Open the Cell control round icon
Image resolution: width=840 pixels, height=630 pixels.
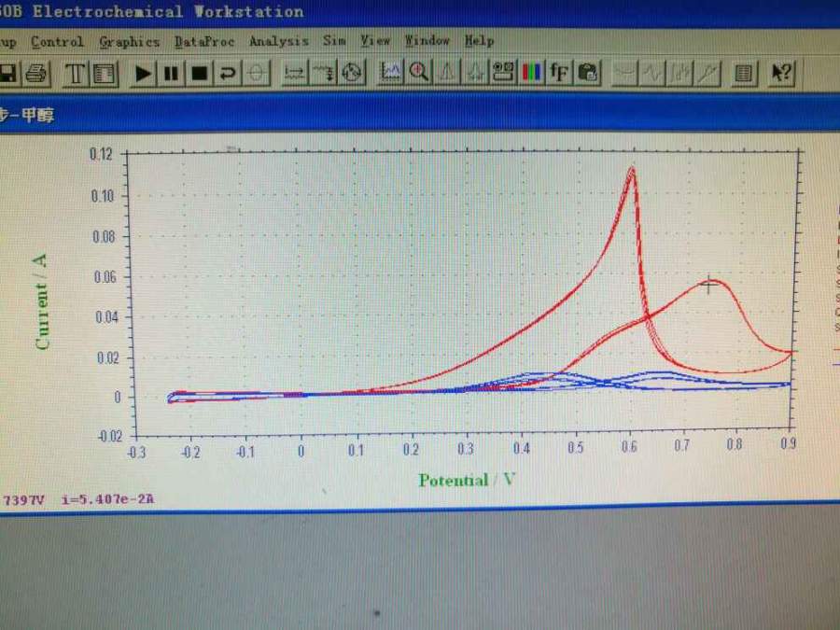(352, 74)
